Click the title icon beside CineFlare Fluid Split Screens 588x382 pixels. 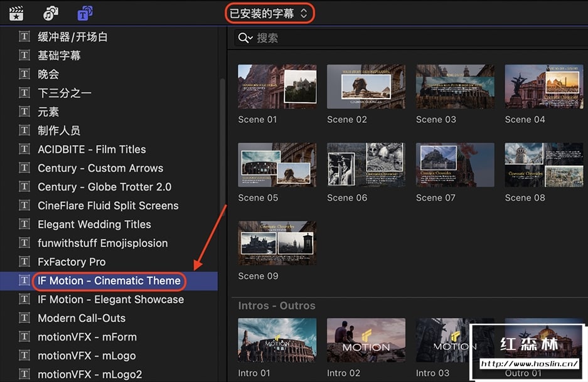pos(24,205)
